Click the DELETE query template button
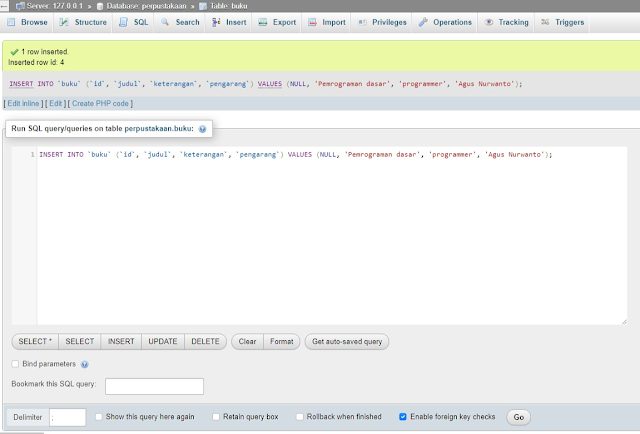This screenshot has width=640, height=434. click(205, 342)
